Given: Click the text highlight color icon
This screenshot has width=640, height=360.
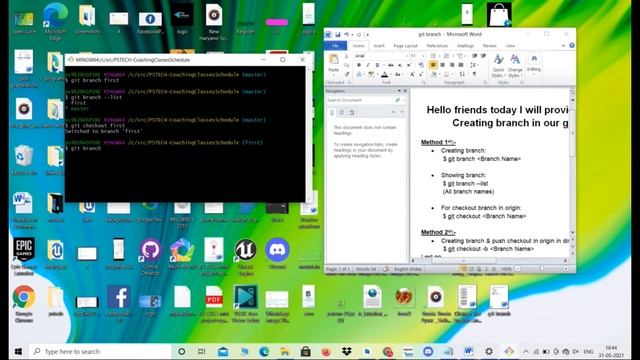Looking at the screenshot, I should point(371,74).
